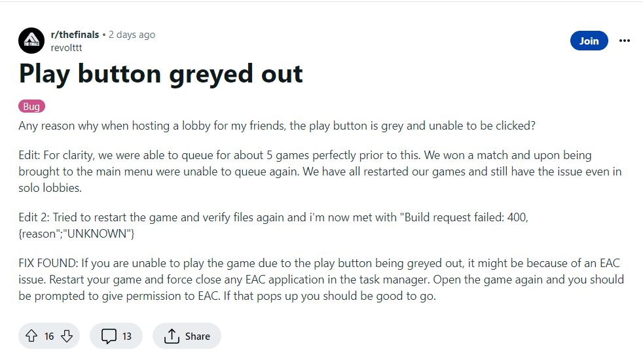Click the share arrow icon
The width and height of the screenshot is (643, 364).
tap(172, 336)
